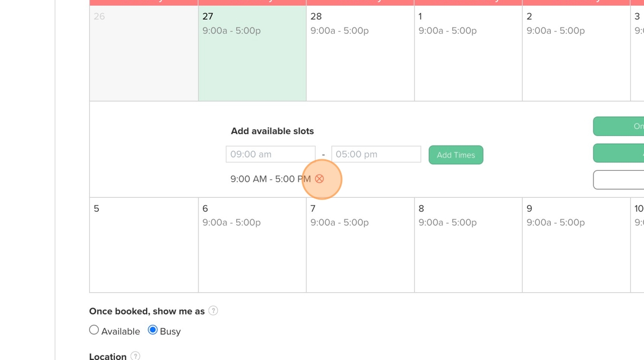
Task: Select the highlighted day 27 cell
Action: point(252,53)
